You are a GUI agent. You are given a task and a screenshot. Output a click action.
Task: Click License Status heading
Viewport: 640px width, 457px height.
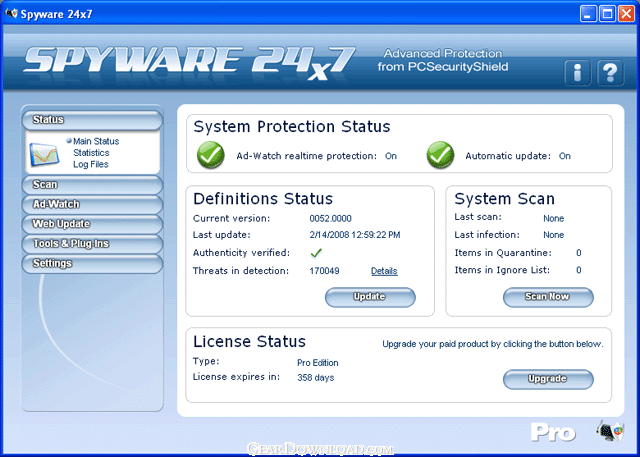[x=249, y=342]
